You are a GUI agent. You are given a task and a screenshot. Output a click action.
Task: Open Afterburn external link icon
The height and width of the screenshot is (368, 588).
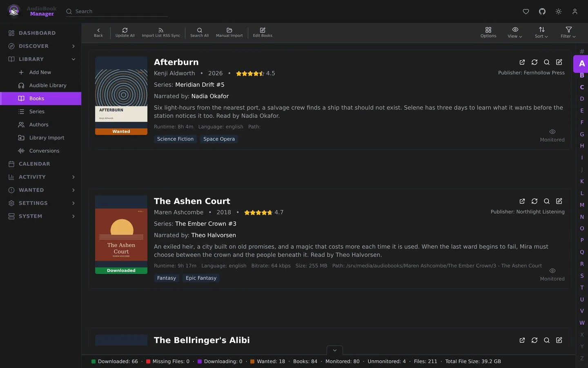click(x=522, y=62)
